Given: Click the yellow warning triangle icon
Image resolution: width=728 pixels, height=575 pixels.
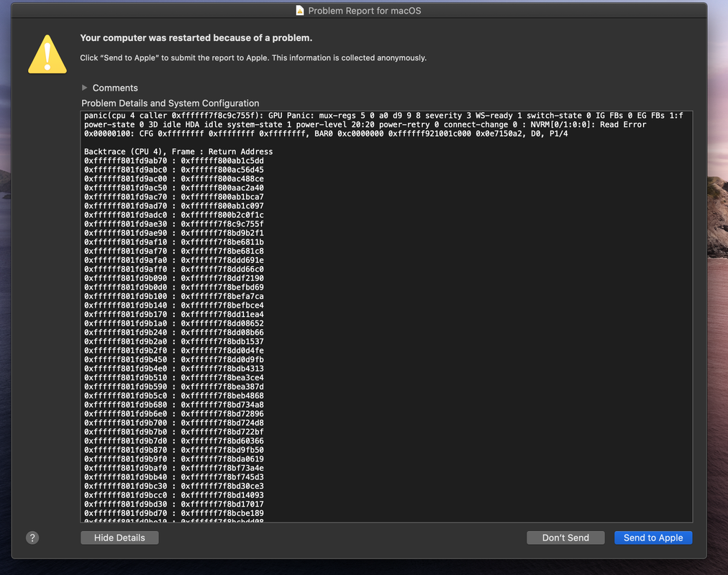Looking at the screenshot, I should tap(47, 54).
